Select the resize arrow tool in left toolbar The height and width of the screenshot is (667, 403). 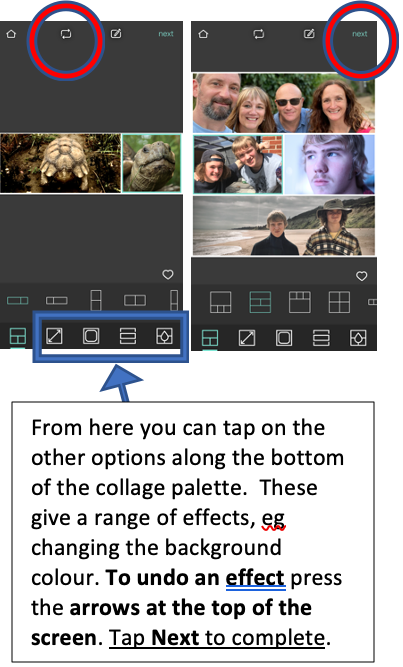[54, 336]
